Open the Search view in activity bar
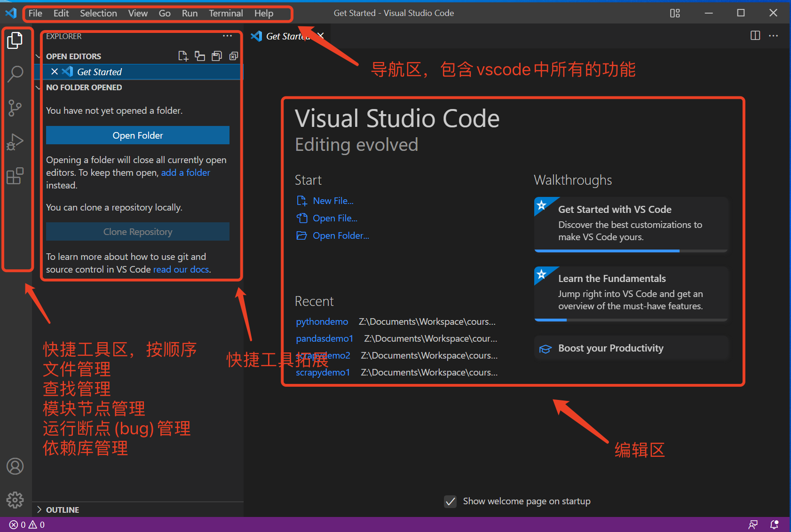Screen dimensions: 791x532 (x=15, y=74)
